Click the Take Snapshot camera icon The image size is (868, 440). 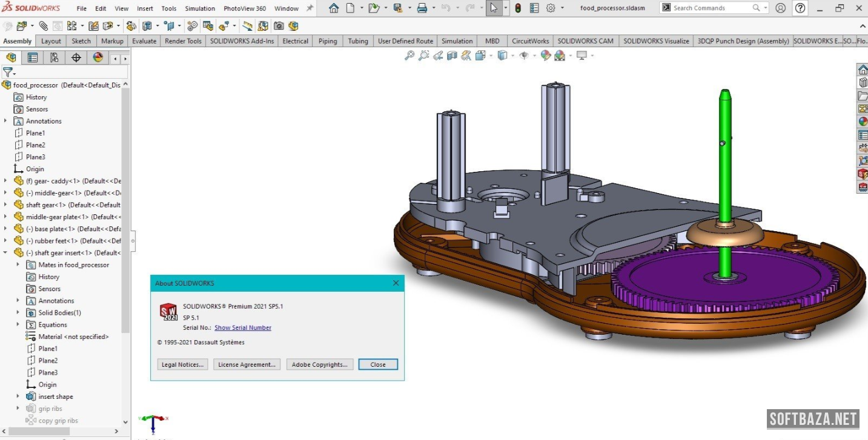[x=279, y=26]
